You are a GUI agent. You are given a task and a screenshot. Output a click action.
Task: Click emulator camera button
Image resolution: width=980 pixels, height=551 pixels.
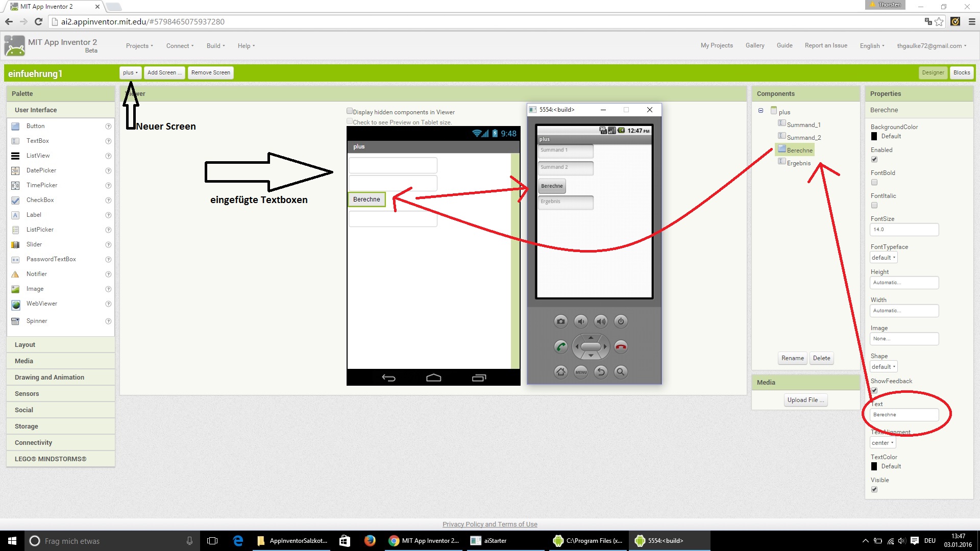tap(561, 321)
